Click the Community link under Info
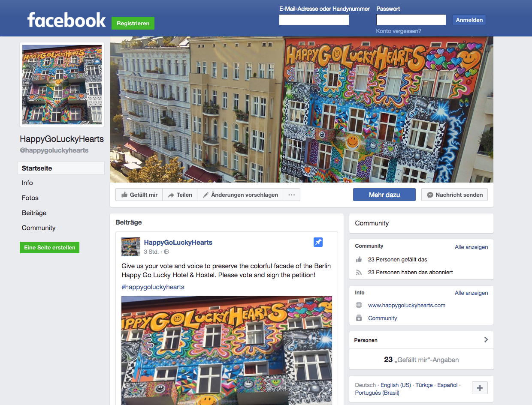532x405 pixels. tap(383, 318)
